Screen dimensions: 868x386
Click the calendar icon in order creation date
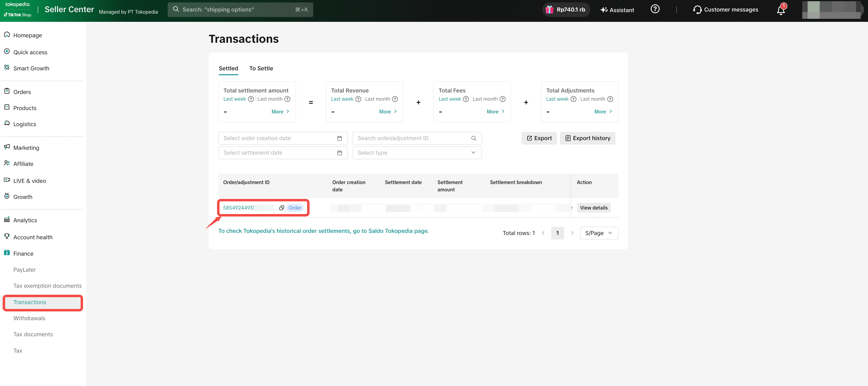(339, 138)
